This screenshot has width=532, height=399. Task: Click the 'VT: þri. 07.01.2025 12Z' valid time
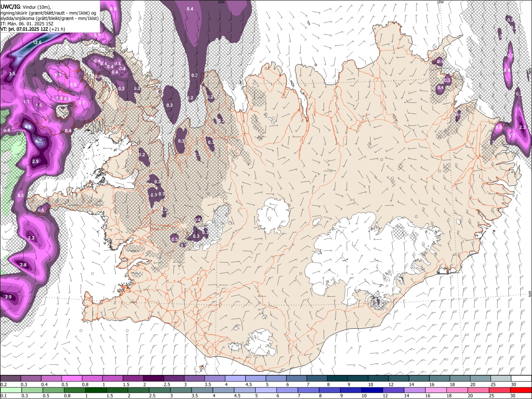tap(24, 29)
